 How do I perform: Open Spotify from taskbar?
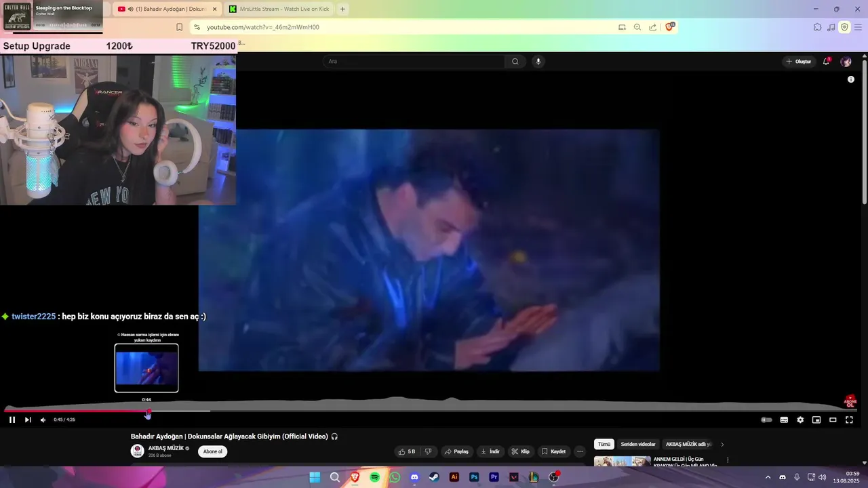[375, 477]
